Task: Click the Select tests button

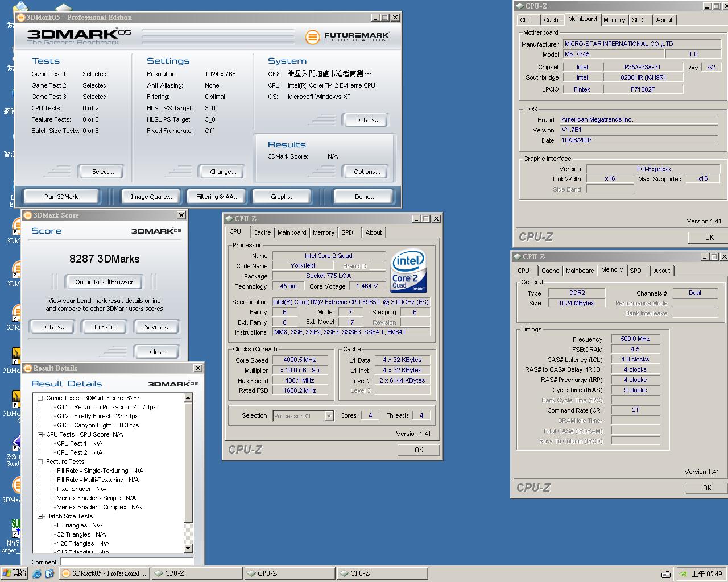Action: click(103, 172)
